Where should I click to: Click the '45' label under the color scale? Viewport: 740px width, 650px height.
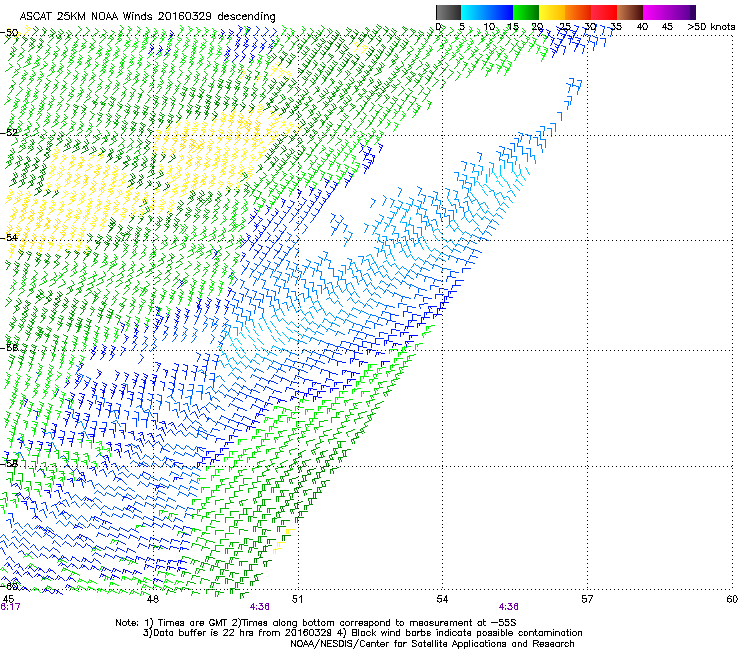coord(667,26)
